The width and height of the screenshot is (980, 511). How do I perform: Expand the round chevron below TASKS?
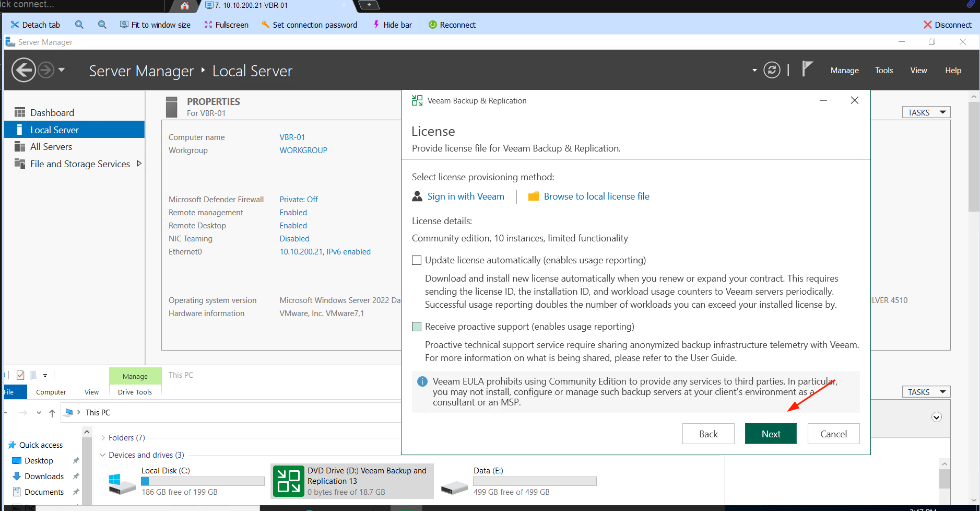click(937, 417)
